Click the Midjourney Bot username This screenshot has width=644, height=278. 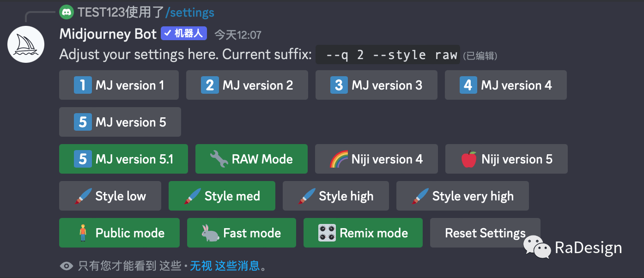pos(108,34)
